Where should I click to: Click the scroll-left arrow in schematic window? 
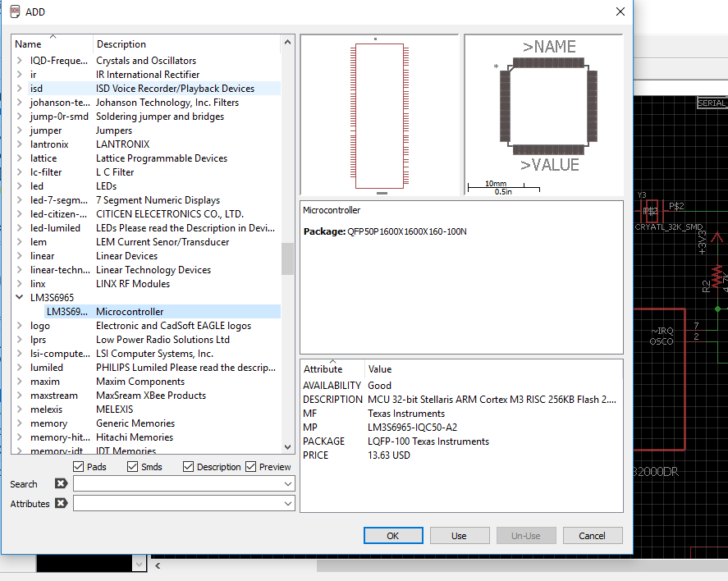coord(158,565)
